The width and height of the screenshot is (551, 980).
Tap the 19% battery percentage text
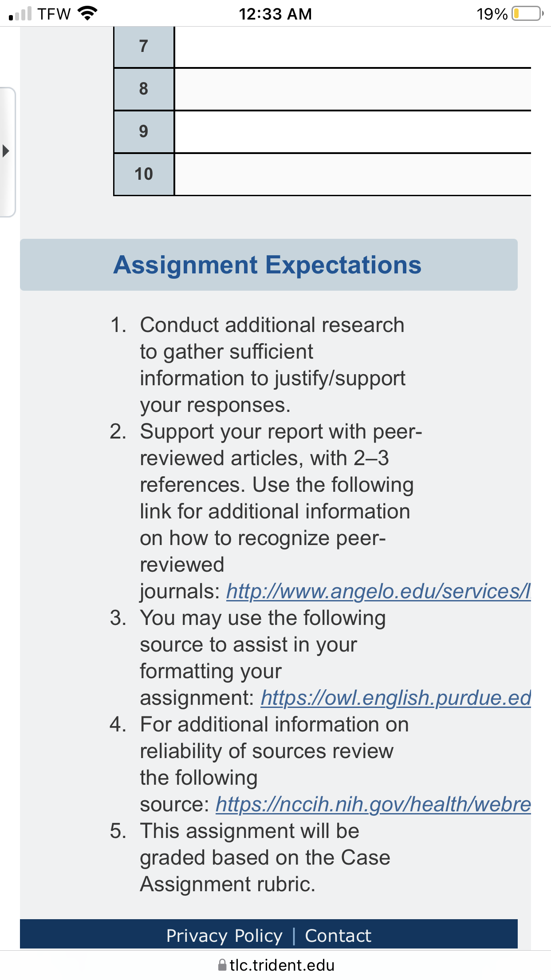pos(492,14)
